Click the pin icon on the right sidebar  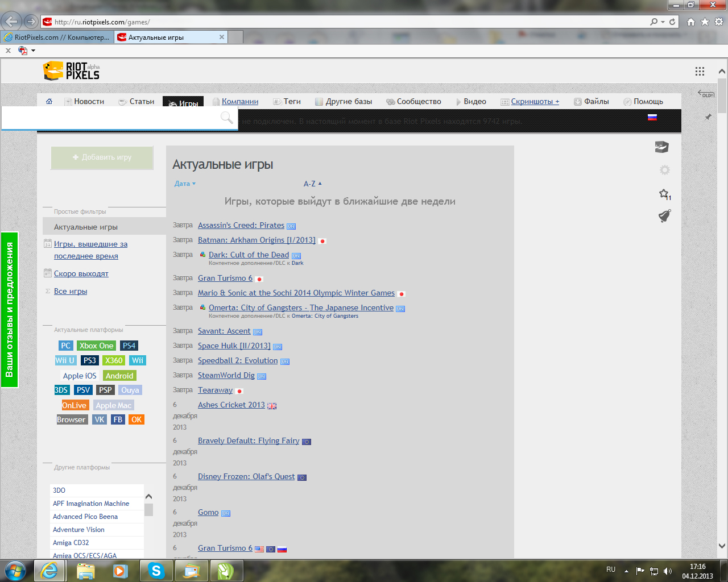(708, 117)
